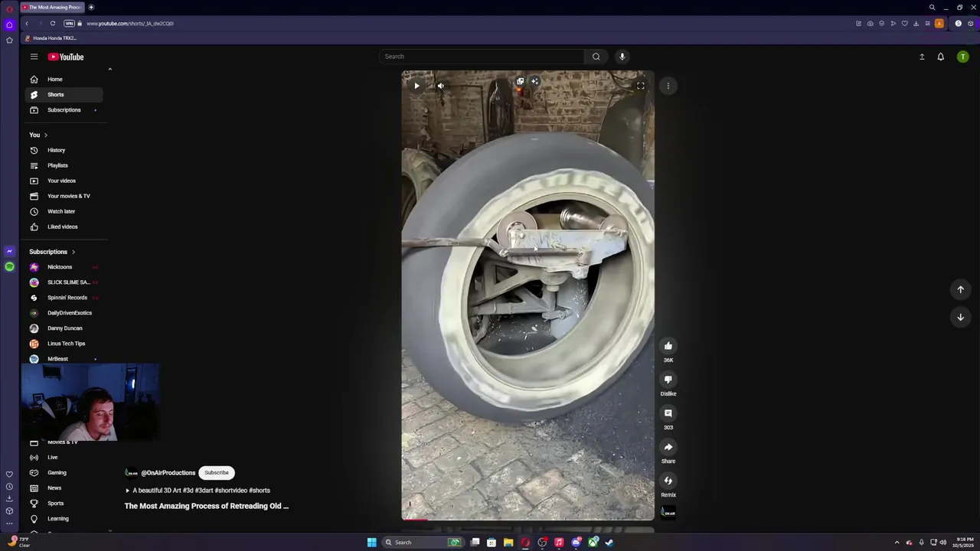Open MrBeast channel
The image size is (980, 551).
click(64, 359)
